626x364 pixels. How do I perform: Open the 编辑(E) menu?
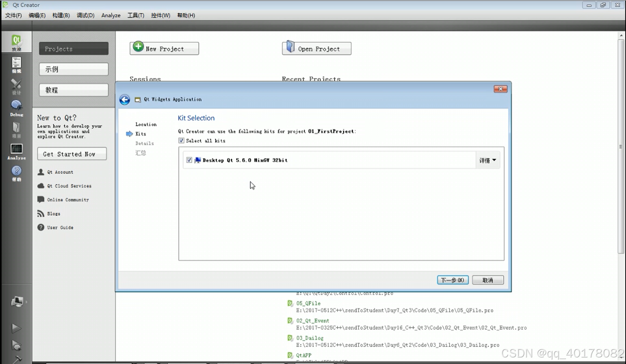tap(37, 15)
